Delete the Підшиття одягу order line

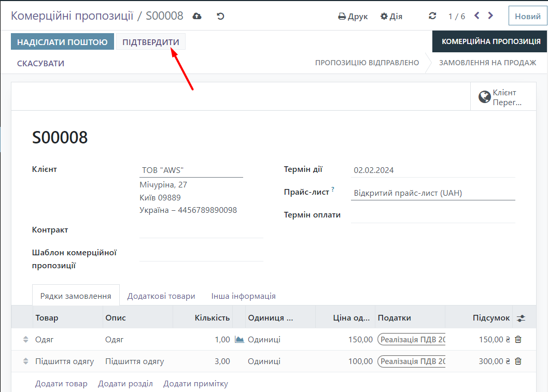[518, 361]
